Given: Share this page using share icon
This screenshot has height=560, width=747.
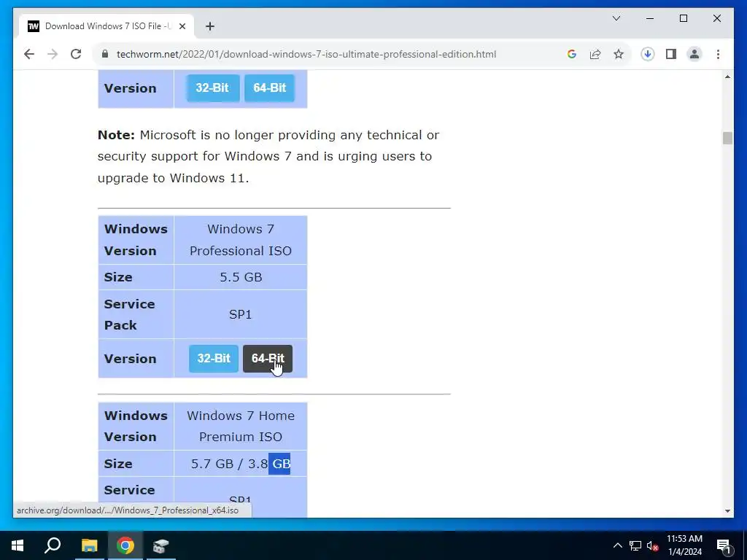Looking at the screenshot, I should point(595,54).
